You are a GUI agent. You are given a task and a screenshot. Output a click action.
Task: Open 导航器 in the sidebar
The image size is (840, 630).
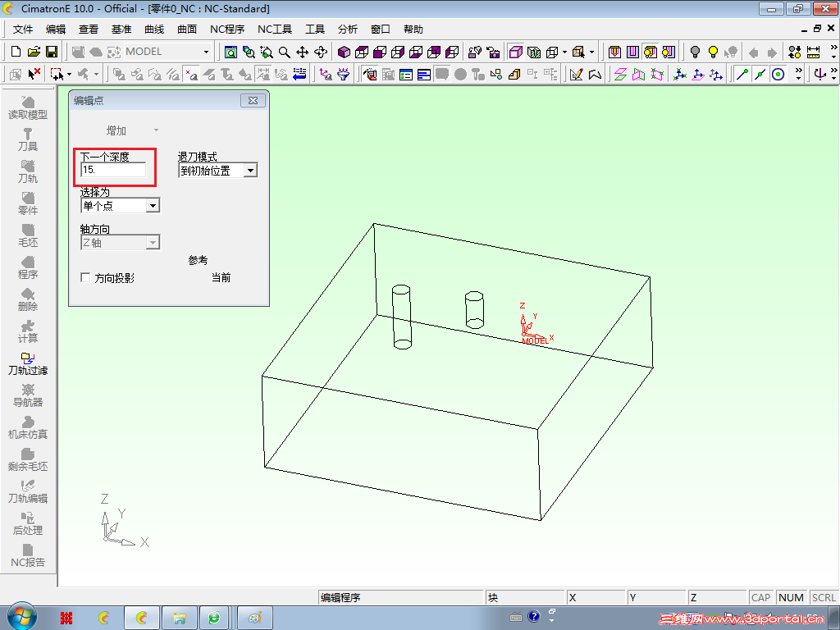click(x=28, y=396)
